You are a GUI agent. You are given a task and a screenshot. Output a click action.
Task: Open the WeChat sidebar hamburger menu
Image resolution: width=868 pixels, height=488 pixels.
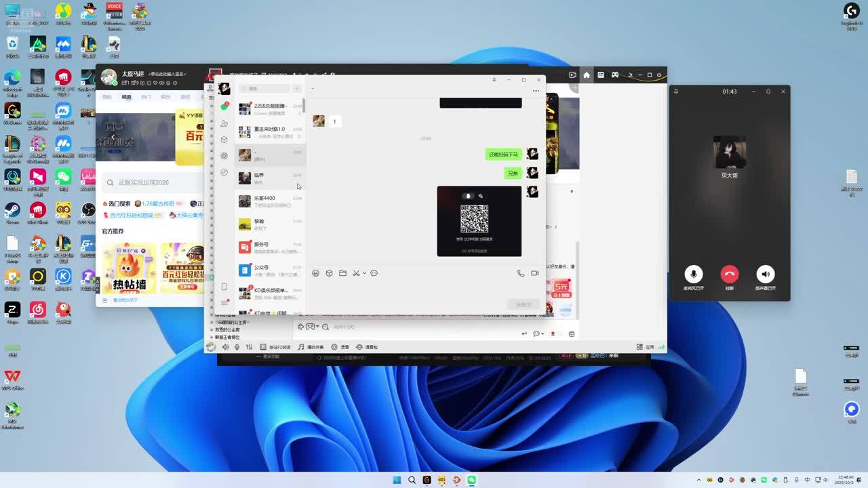click(224, 303)
